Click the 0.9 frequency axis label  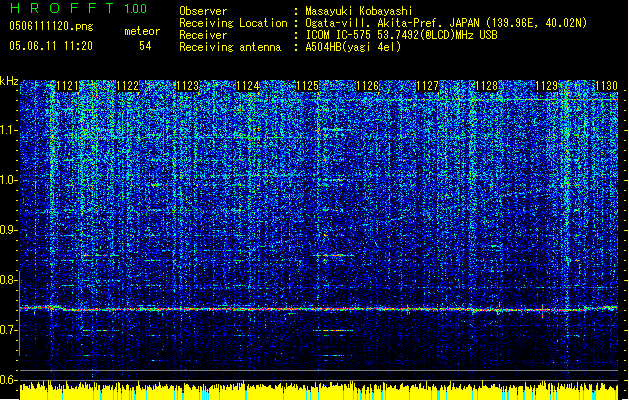[x=9, y=230]
